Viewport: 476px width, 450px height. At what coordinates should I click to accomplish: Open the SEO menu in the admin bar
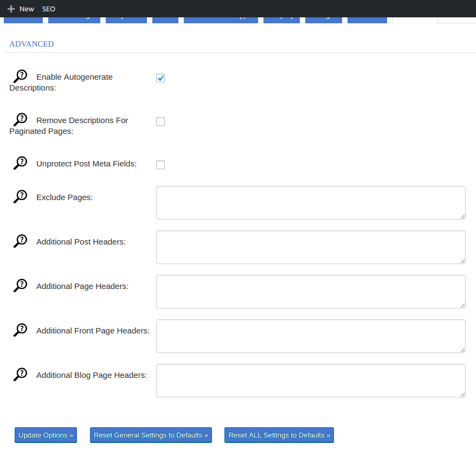click(49, 9)
